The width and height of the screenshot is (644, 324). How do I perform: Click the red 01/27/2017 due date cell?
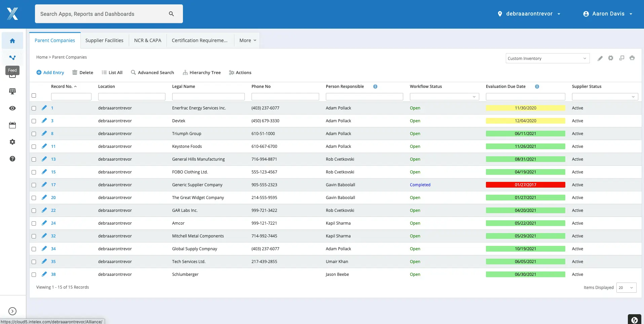(525, 185)
